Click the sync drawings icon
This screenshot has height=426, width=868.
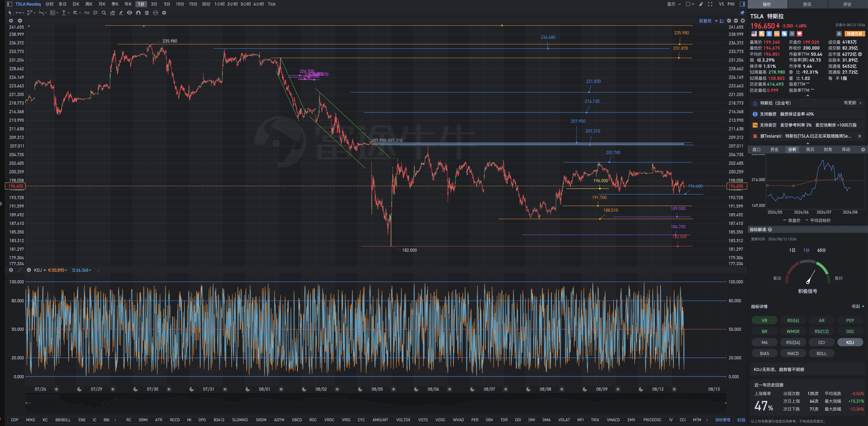pyautogui.click(x=156, y=13)
